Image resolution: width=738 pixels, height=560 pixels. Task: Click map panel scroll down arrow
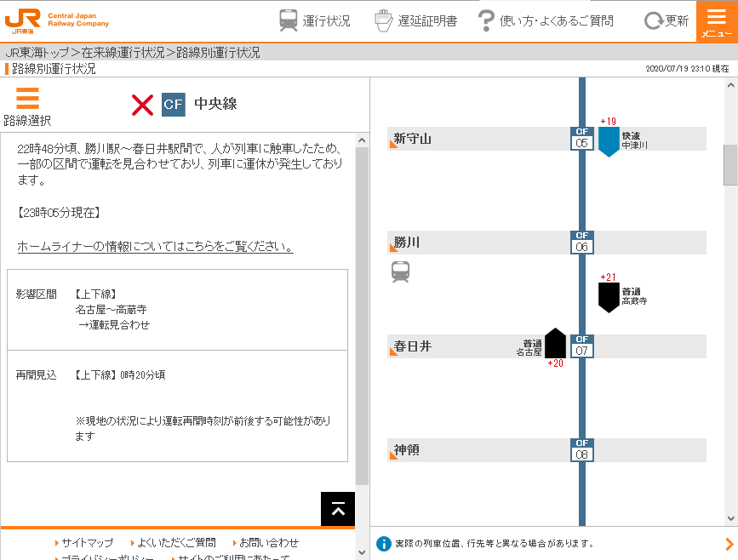(730, 518)
